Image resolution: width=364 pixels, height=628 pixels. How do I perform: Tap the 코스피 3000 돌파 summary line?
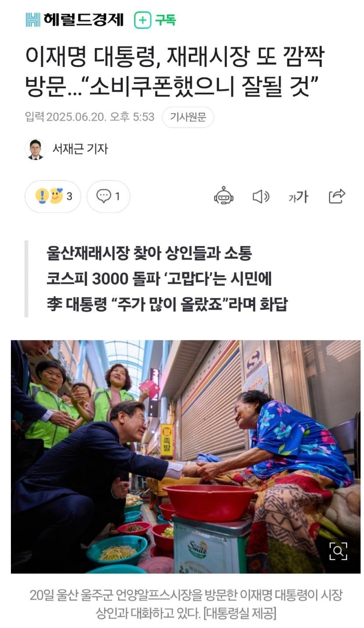click(159, 279)
